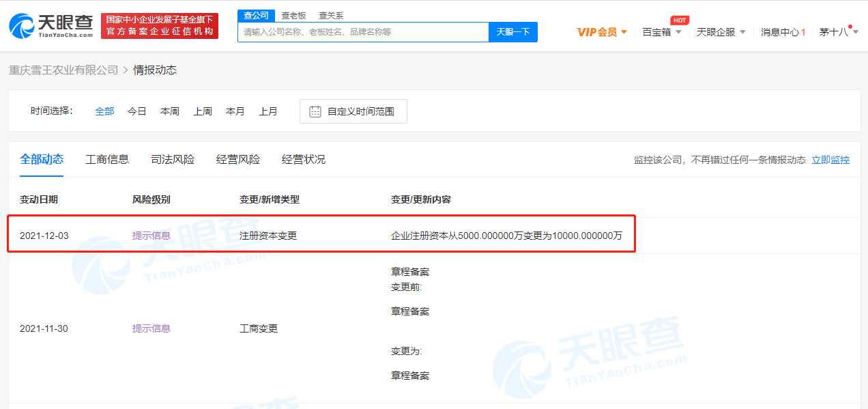Click the calendar icon for custom range
The image size is (868, 409).
(315, 111)
